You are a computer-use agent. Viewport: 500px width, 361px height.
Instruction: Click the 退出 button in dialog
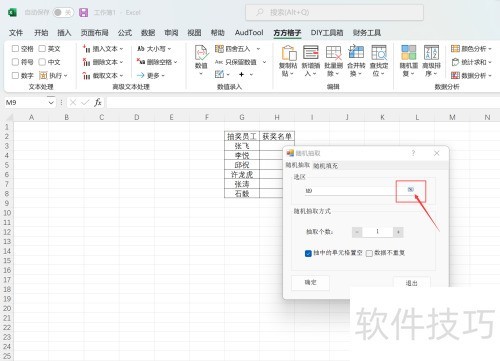411,283
